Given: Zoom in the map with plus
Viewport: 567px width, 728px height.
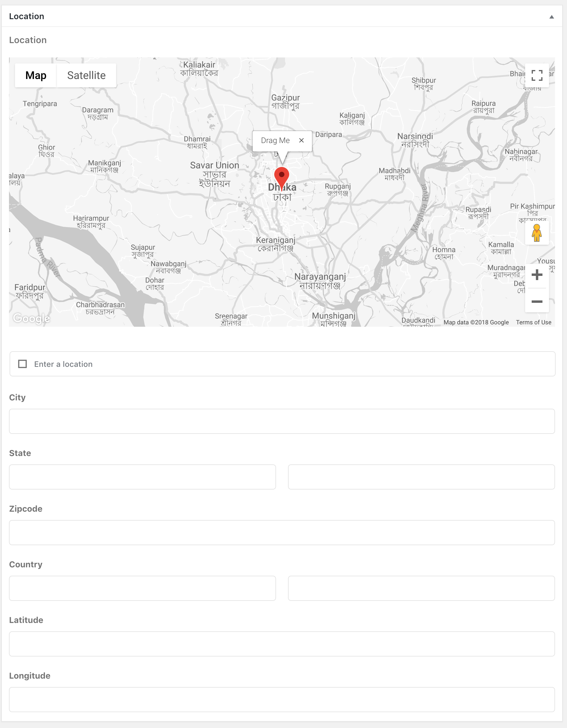Looking at the screenshot, I should (537, 275).
